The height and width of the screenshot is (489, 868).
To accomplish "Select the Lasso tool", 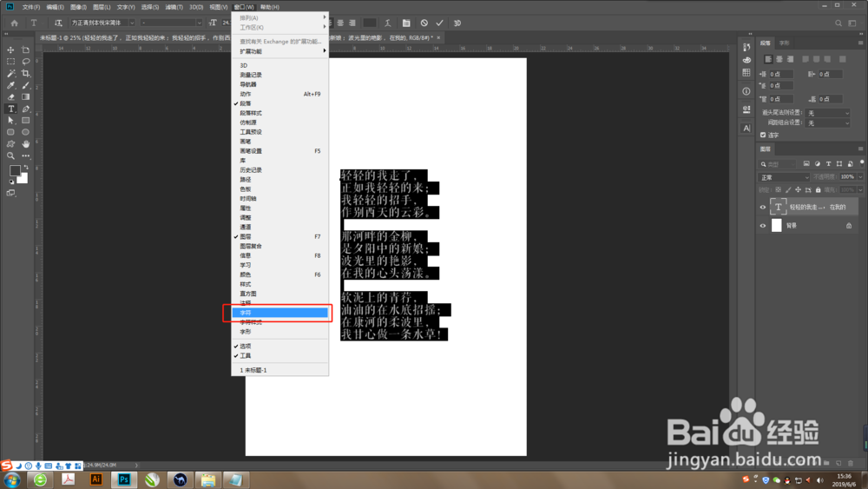I will [25, 62].
